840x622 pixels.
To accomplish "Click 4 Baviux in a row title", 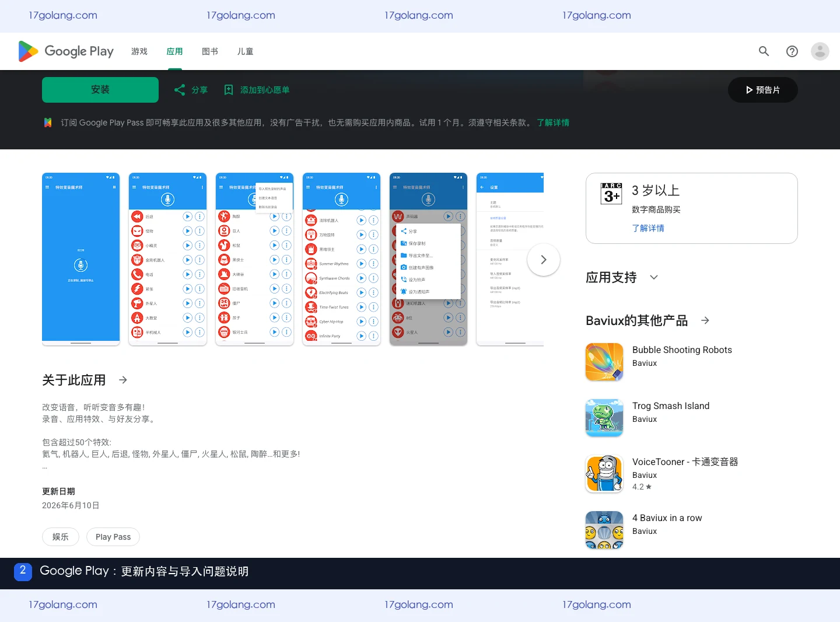I will coord(667,518).
